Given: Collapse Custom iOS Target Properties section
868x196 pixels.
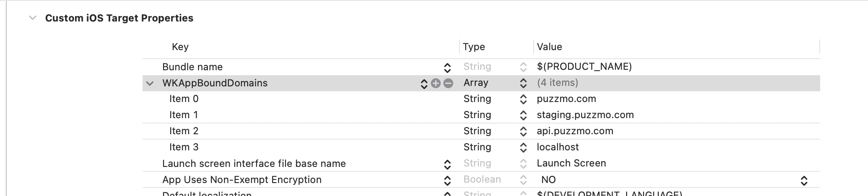Looking at the screenshot, I should coord(33,18).
